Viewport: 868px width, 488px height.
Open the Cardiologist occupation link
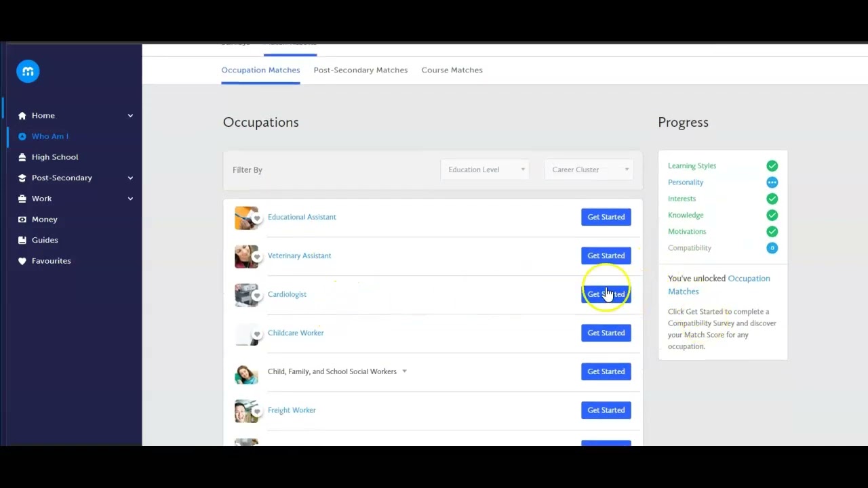[x=287, y=294]
